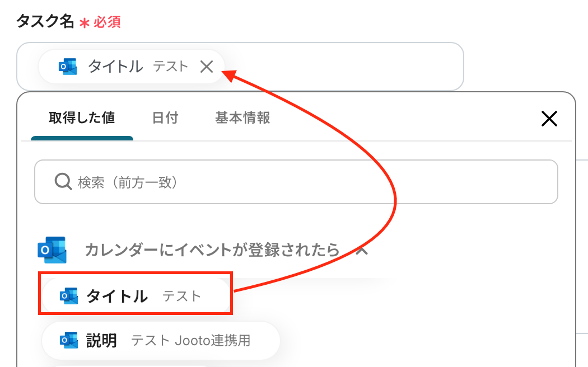The image size is (588, 367).
Task: Focus the 検索（前方一致） search field
Action: (308, 182)
